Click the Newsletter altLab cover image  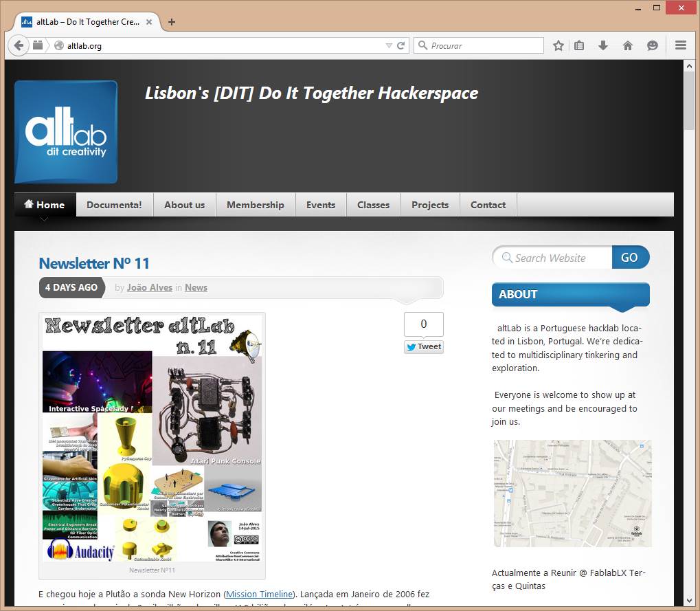point(152,438)
